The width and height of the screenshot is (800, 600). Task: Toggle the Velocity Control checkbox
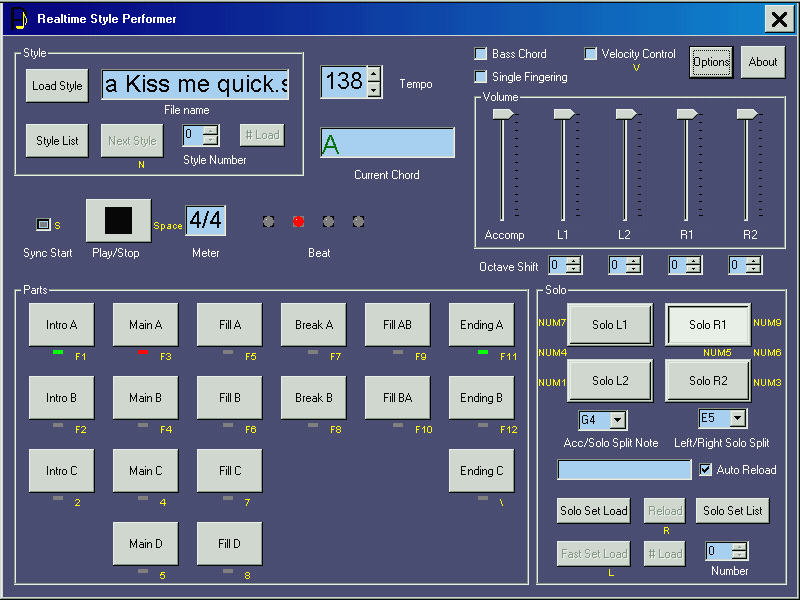[591, 54]
